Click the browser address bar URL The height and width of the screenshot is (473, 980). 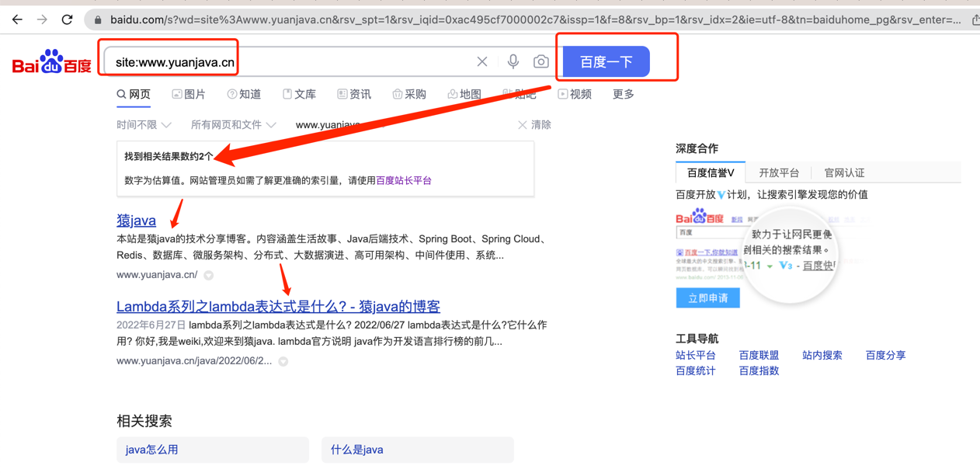coord(535,20)
